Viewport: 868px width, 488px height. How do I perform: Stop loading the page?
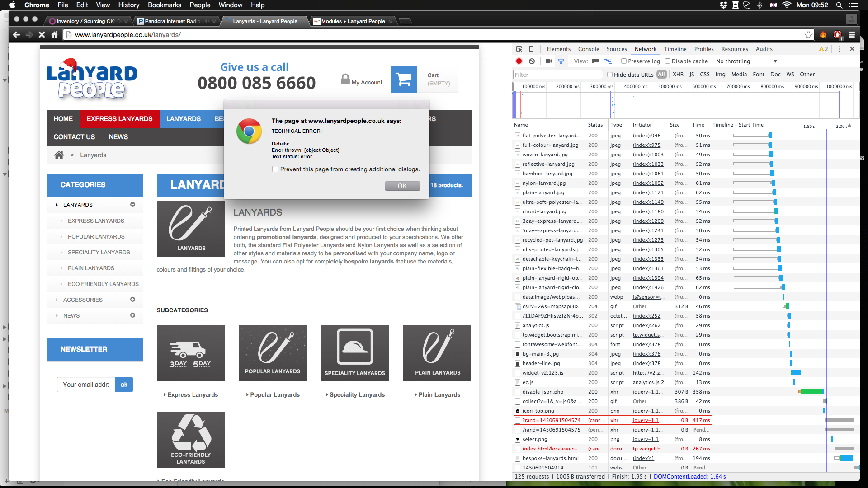tap(42, 35)
